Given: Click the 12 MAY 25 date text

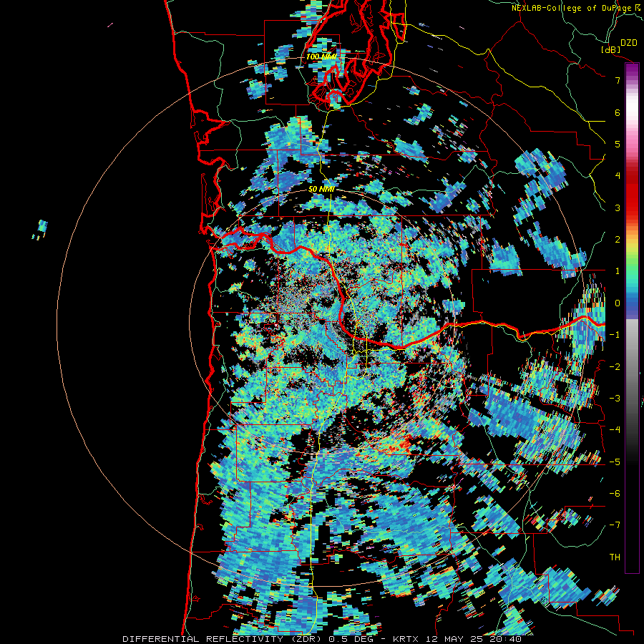Looking at the screenshot, I should (456, 639).
